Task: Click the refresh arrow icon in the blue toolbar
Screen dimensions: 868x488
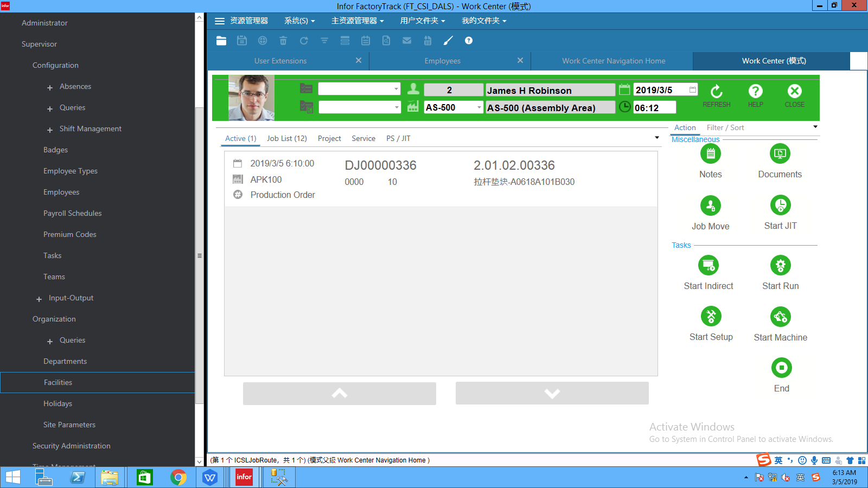Action: coord(304,41)
